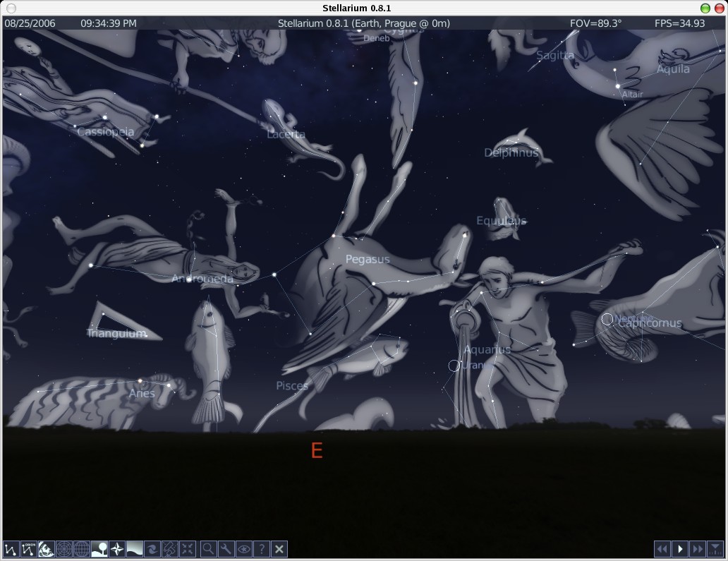Toggle constellation lines drawing
Screen dimensions: 728x561
coord(11,549)
